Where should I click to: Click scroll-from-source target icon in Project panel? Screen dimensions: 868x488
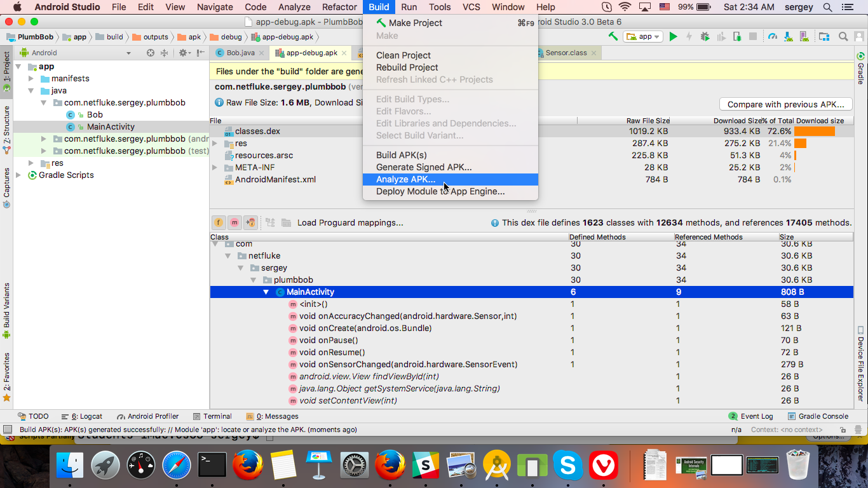(x=151, y=53)
